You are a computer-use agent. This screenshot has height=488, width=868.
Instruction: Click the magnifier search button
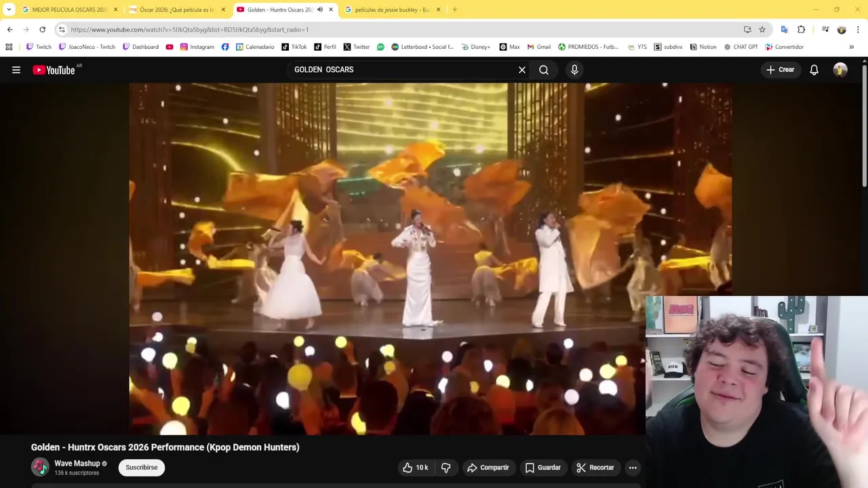coord(544,70)
